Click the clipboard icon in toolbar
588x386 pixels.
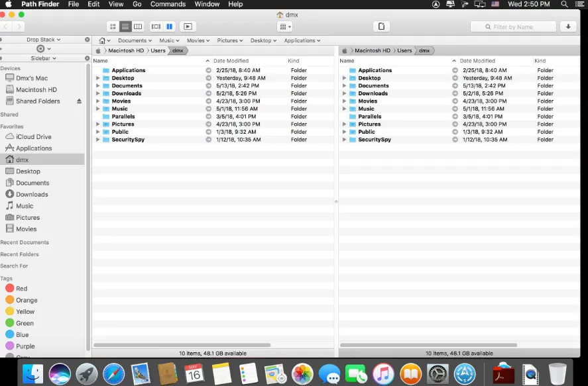381,26
